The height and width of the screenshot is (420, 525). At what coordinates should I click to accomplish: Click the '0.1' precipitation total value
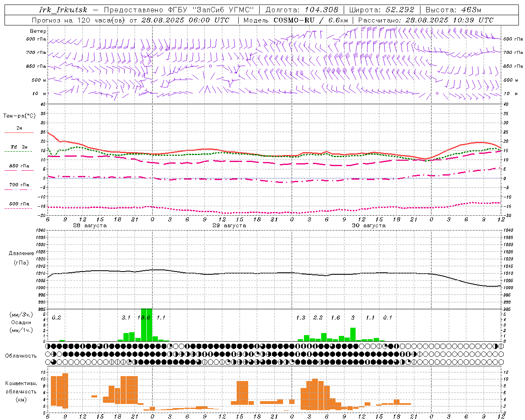[388, 317]
